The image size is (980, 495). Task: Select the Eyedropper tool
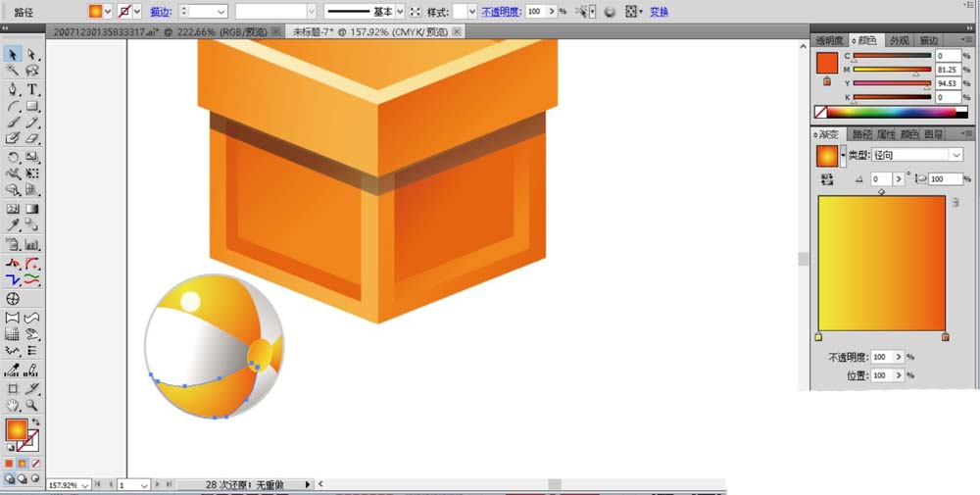click(13, 225)
